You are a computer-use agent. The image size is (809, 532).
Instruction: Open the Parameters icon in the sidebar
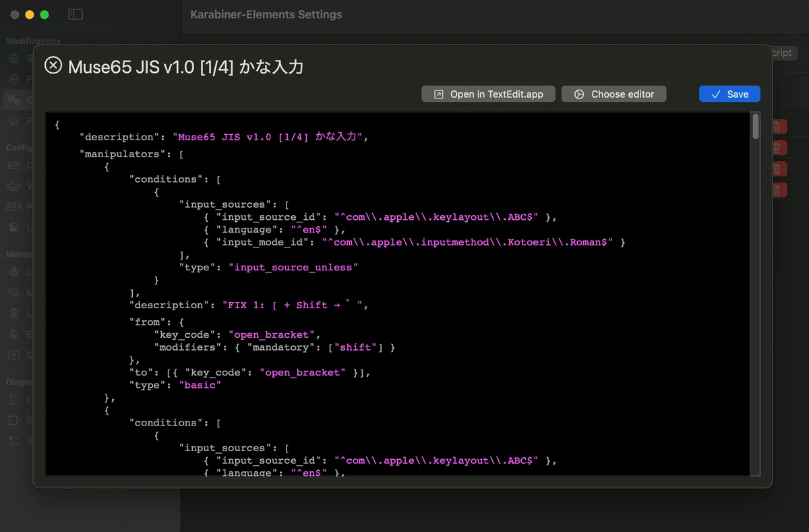(14, 121)
